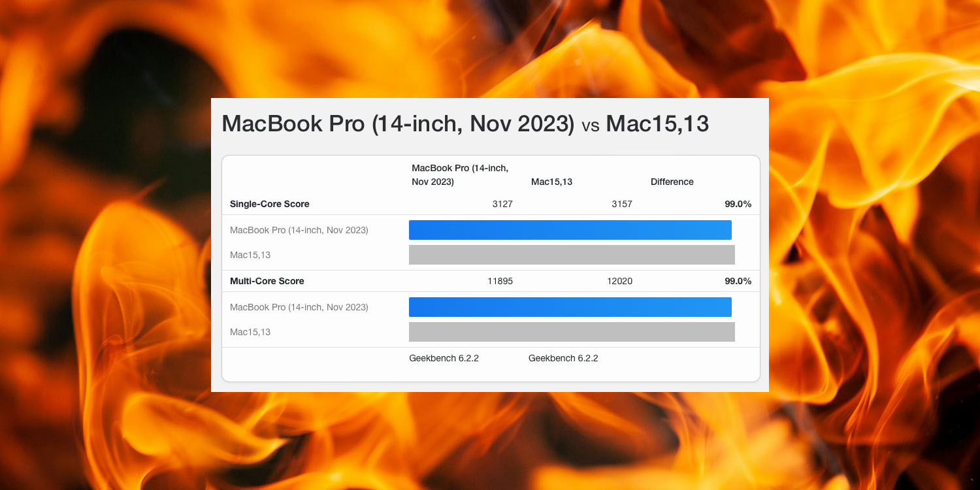
Task: Click the single-core 99.0% difference value
Action: click(x=739, y=204)
